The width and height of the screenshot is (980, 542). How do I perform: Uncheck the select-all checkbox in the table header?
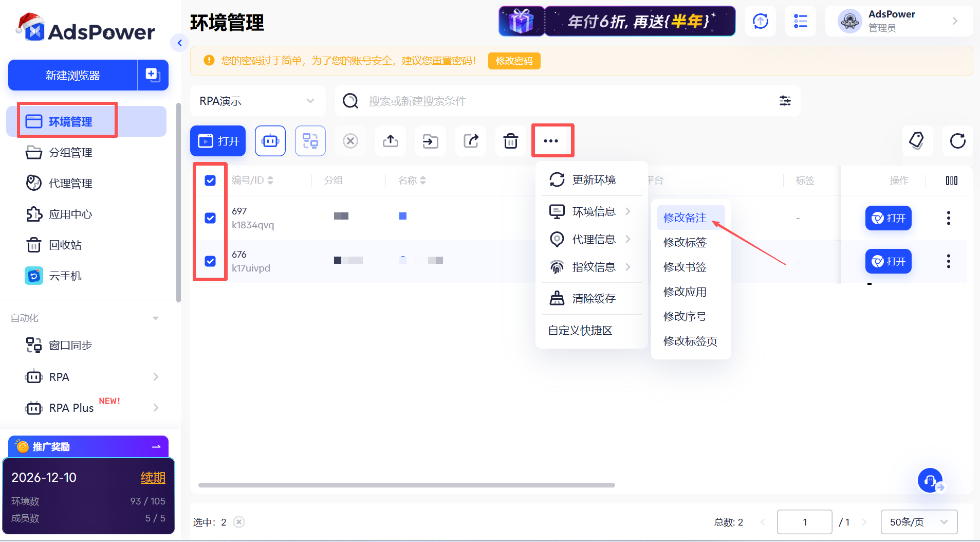pos(210,180)
